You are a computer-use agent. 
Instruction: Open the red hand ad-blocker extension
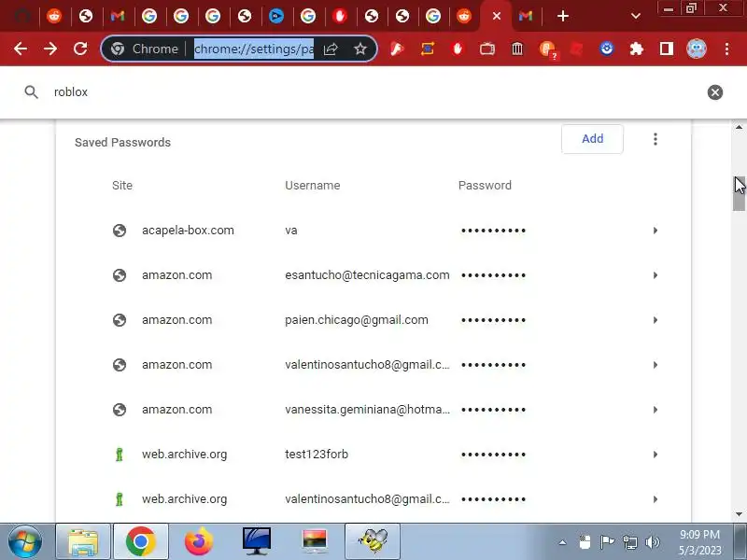coord(458,49)
